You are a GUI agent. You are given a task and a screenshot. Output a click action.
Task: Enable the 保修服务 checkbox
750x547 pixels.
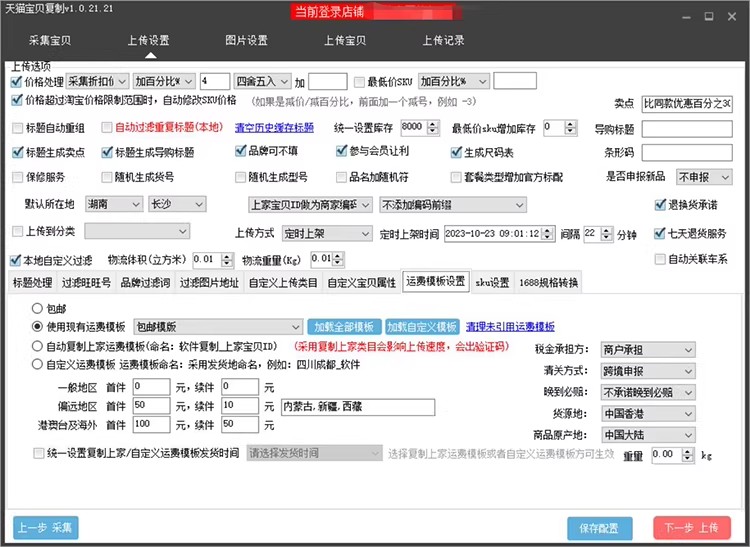tap(17, 177)
